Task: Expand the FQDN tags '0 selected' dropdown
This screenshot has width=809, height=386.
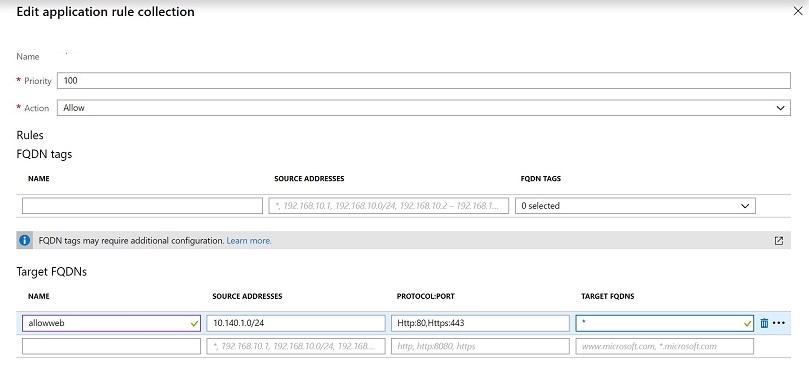Action: 635,206
